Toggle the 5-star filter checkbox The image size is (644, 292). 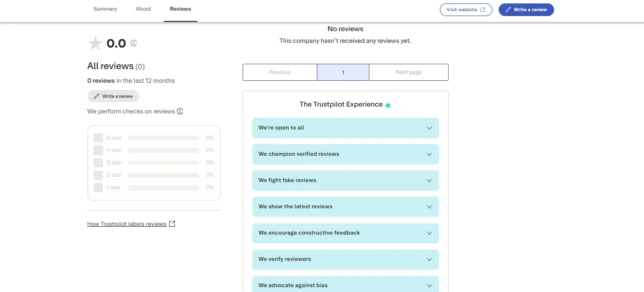pos(98,138)
